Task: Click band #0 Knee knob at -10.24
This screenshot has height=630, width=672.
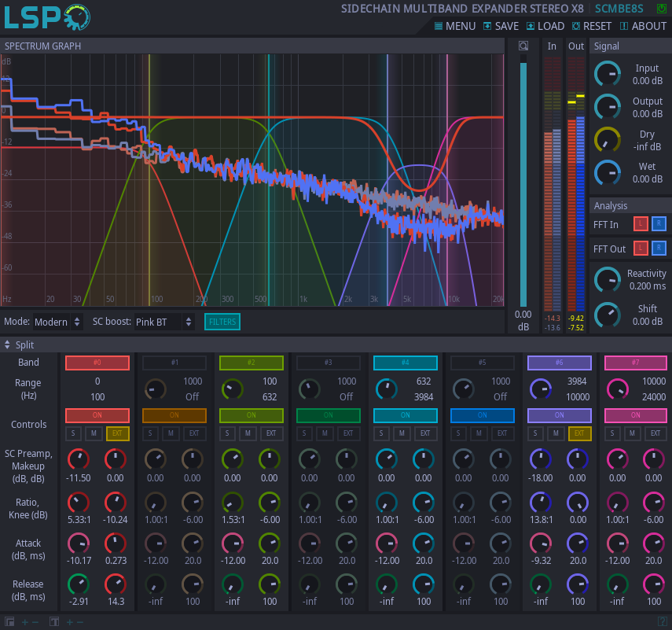Action: (x=116, y=503)
